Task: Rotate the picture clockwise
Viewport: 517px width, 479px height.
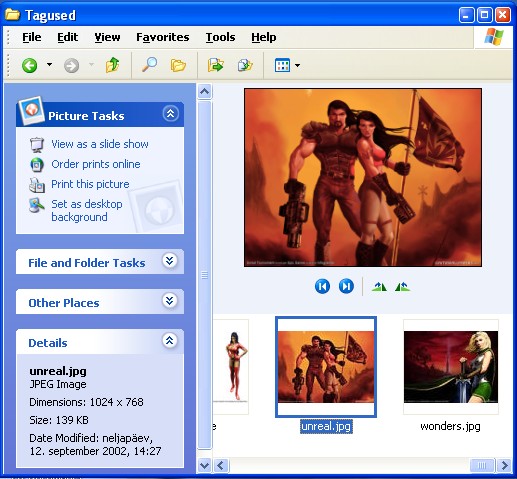Action: pos(379,286)
